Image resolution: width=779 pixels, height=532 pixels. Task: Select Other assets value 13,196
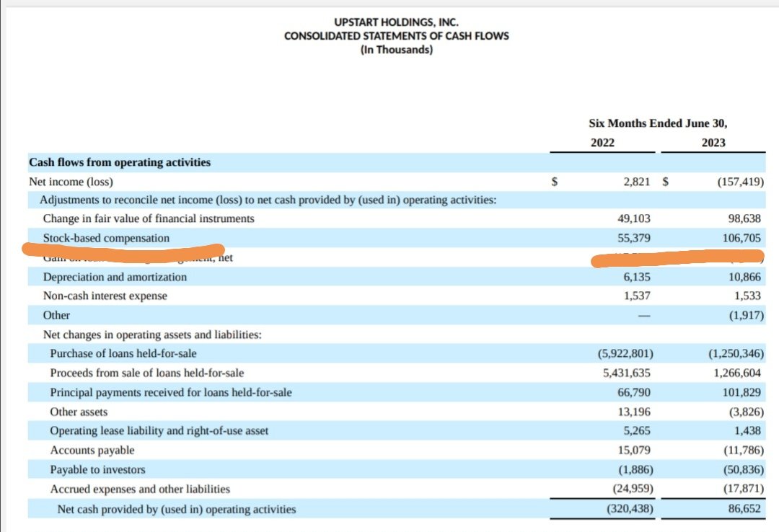pos(633,412)
